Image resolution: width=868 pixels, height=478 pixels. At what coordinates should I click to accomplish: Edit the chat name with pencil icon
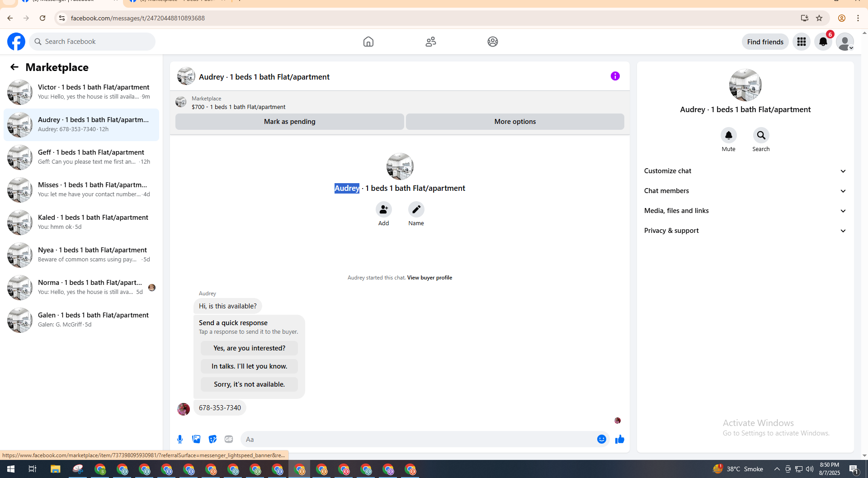pyautogui.click(x=416, y=209)
